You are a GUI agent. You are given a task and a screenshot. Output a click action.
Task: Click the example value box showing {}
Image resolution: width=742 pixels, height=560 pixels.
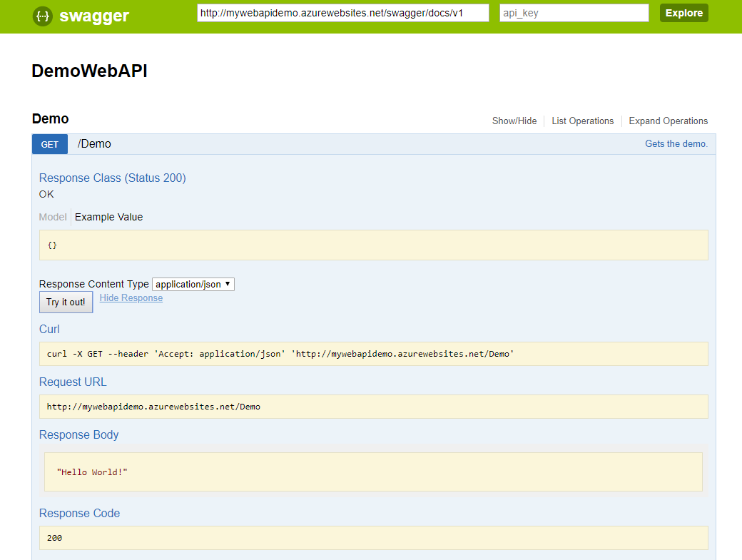pos(373,245)
